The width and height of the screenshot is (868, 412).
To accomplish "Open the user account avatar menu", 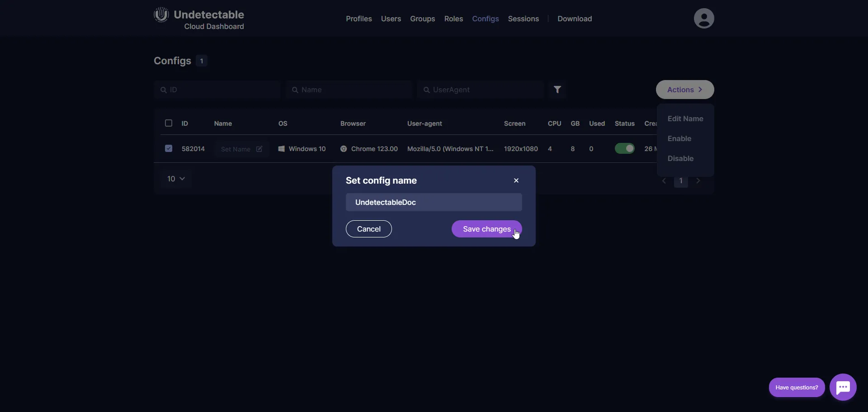I will tap(704, 19).
